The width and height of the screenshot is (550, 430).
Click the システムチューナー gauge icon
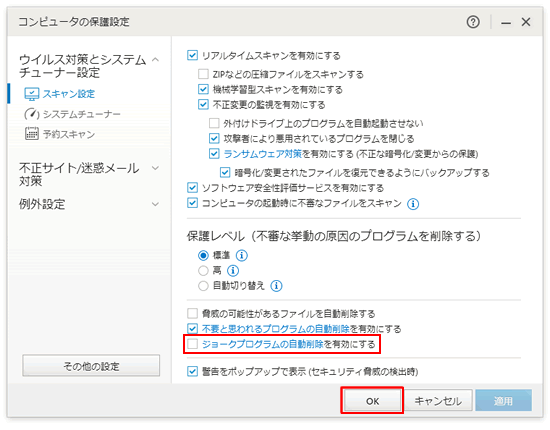pos(31,114)
